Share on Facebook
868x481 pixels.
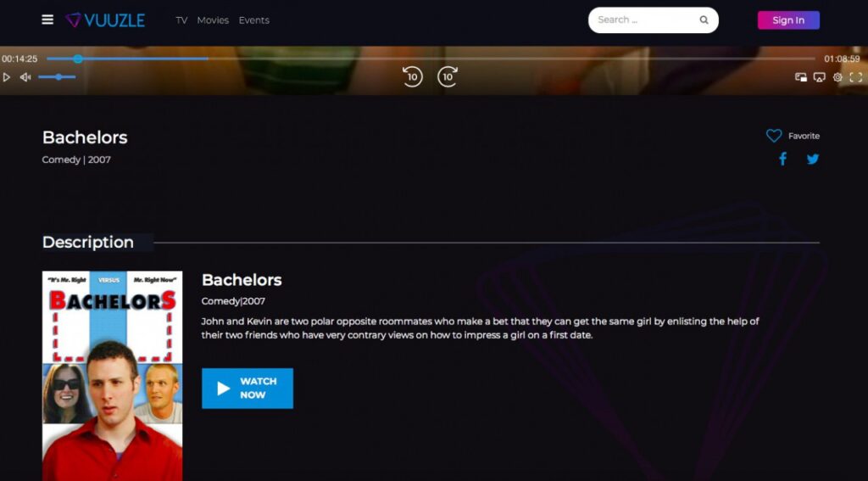pos(782,159)
